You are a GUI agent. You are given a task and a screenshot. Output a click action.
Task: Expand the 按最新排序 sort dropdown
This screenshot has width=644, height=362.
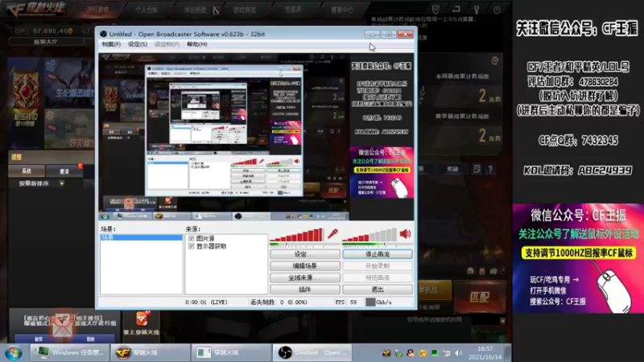click(62, 183)
